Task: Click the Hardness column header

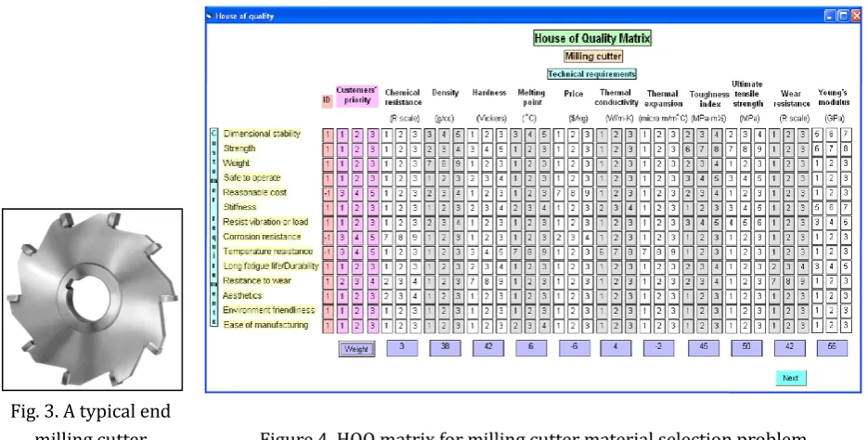Action: pos(489,93)
